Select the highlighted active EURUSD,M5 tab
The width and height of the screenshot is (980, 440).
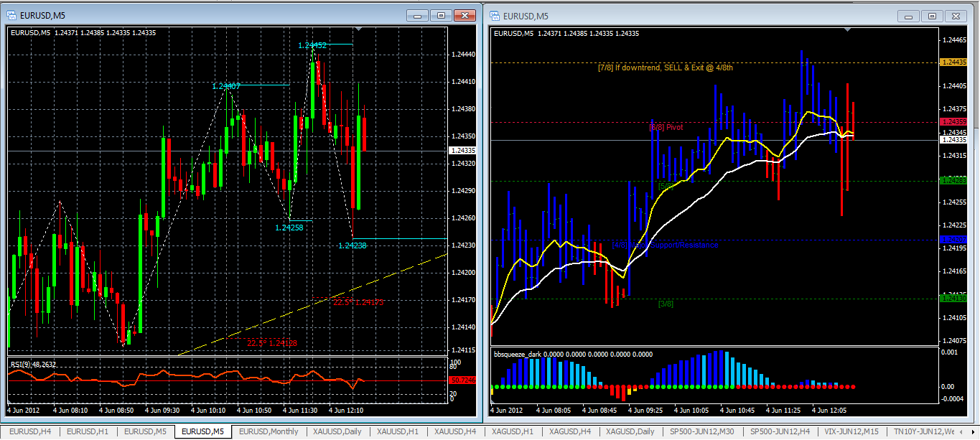click(202, 431)
